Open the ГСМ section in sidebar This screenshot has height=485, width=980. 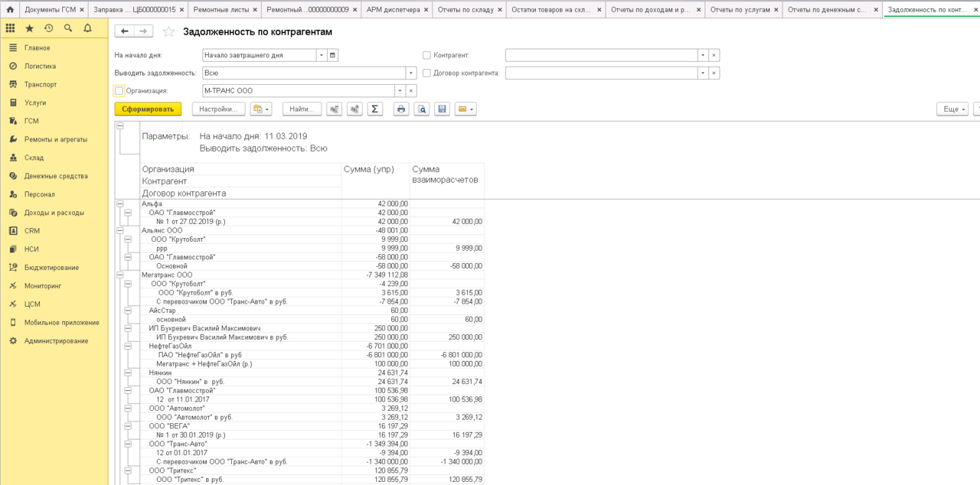pyautogui.click(x=31, y=121)
